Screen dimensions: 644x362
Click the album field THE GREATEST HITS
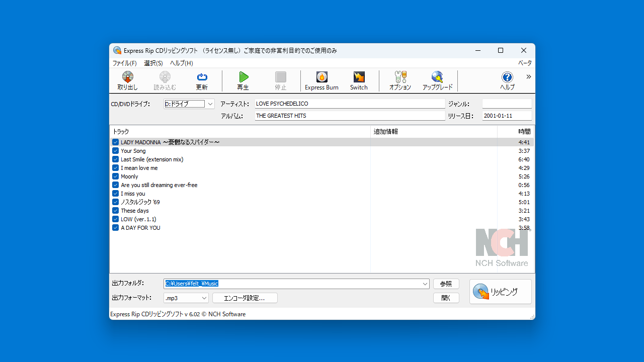coord(350,116)
